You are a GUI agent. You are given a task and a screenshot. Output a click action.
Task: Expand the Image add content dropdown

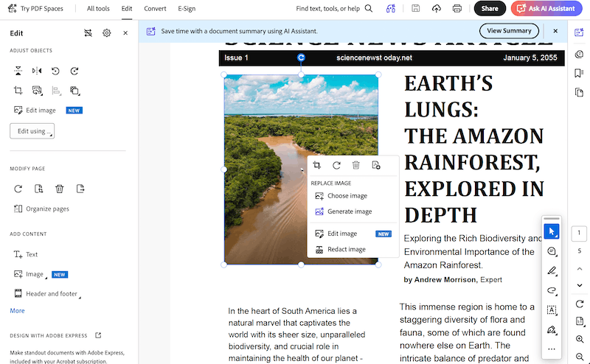[x=30, y=274]
